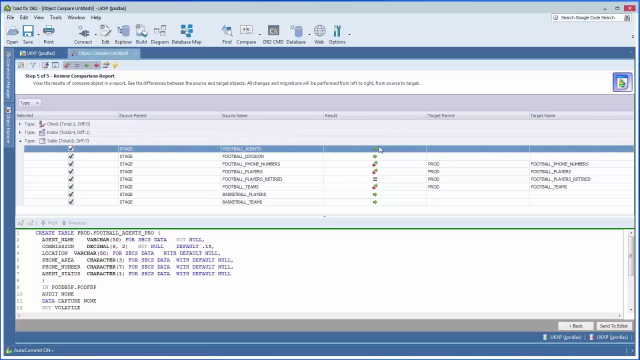Image resolution: width=640 pixels, height=360 pixels.
Task: Toggle the show-different-objects filter icon
Action: click(x=67, y=65)
